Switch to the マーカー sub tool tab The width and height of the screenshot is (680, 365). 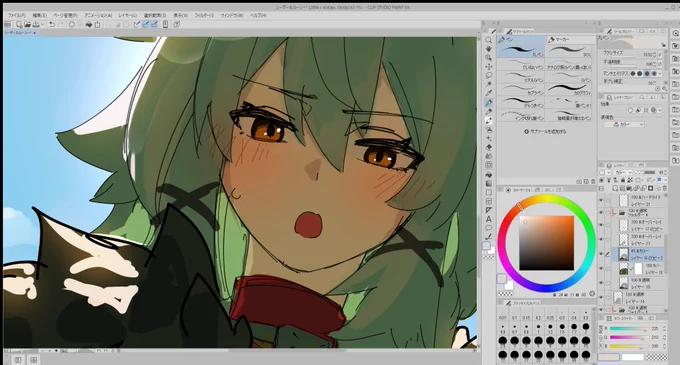[571, 39]
